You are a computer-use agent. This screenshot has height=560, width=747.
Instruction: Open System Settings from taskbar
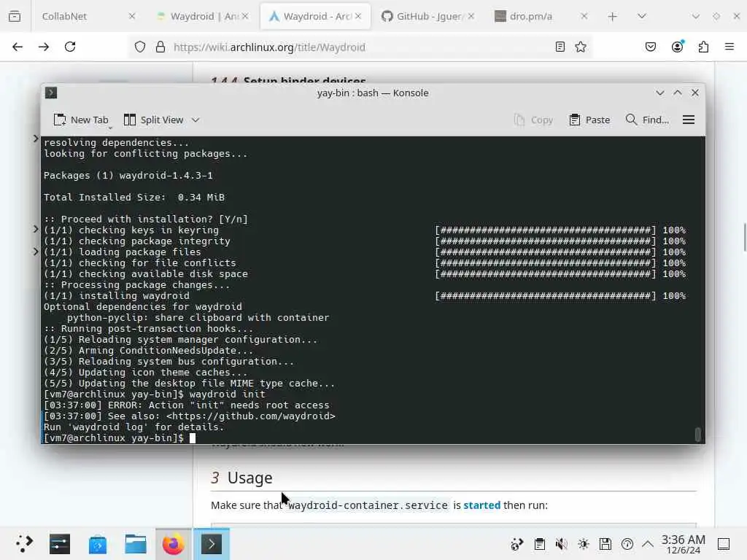tap(60, 544)
